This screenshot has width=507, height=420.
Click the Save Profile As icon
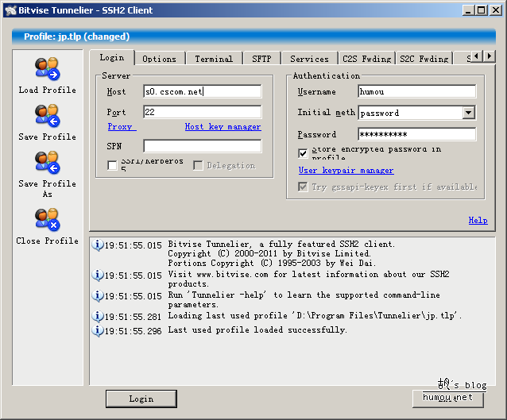(48, 163)
